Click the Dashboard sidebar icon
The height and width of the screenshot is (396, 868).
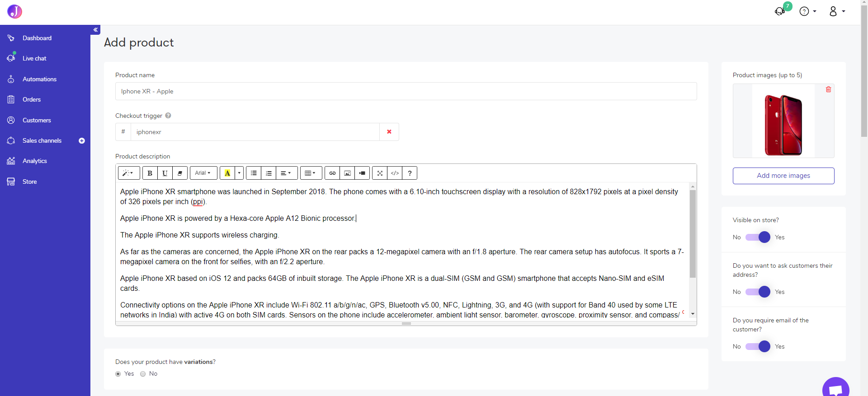coord(11,38)
